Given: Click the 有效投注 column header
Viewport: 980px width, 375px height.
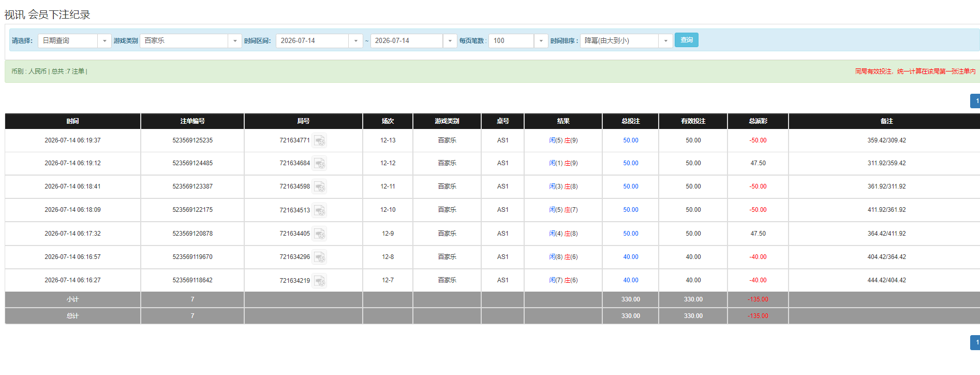Looking at the screenshot, I should coord(693,121).
